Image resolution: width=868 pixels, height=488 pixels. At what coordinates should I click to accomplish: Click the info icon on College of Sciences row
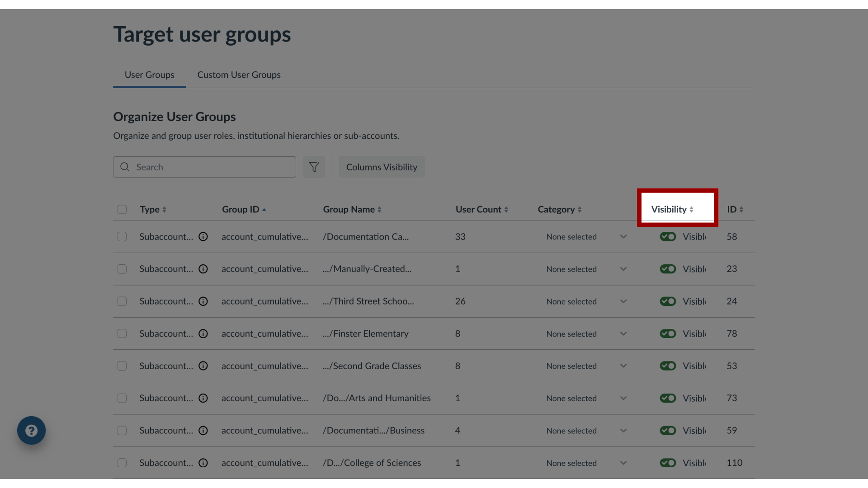click(203, 462)
